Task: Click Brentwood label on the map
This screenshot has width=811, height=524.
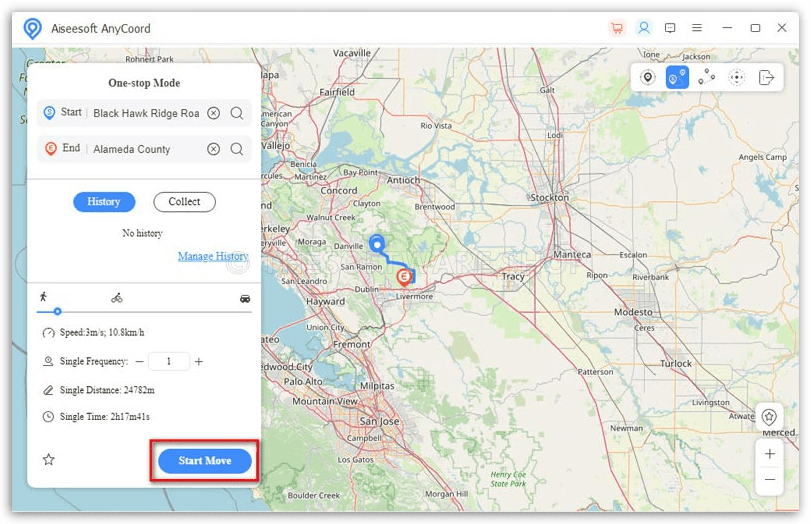Action: [435, 206]
